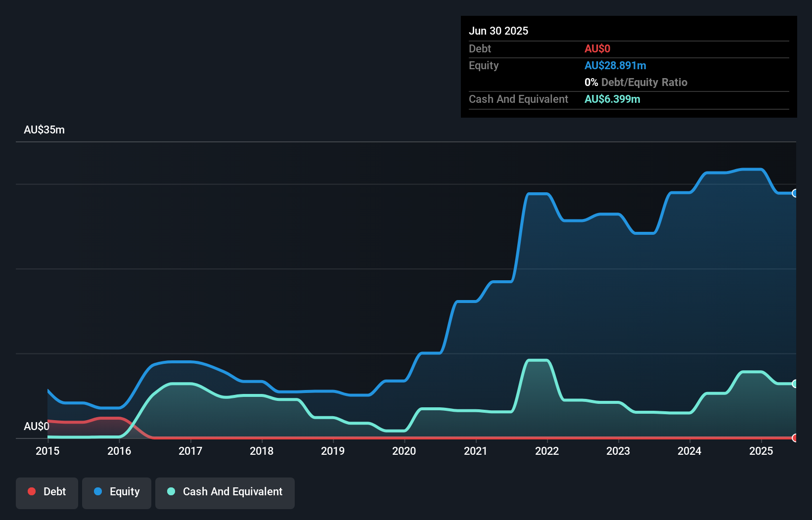Click the blue Equity endpoint marker
The width and height of the screenshot is (812, 520).
(x=795, y=193)
